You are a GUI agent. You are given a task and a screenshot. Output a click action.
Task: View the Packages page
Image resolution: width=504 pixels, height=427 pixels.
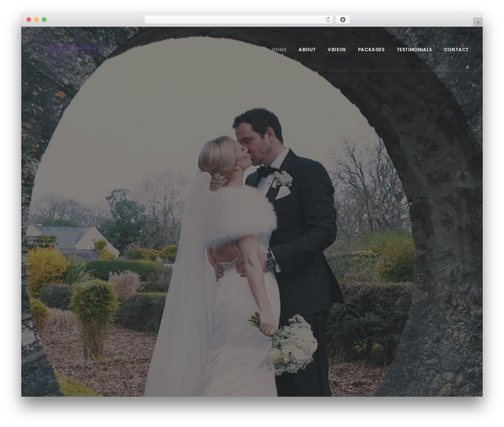tap(371, 50)
